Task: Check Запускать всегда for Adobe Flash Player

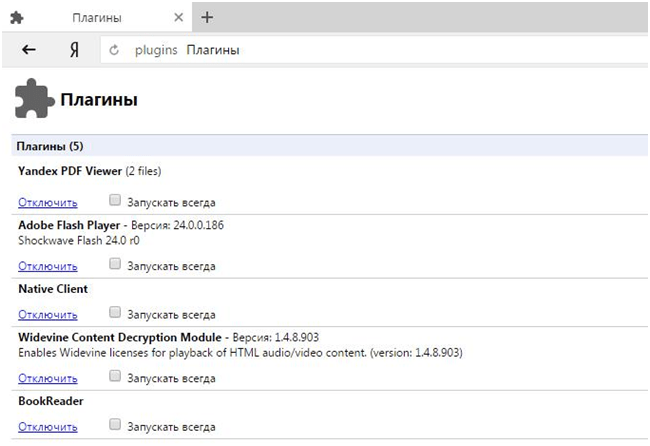Action: pos(115,264)
